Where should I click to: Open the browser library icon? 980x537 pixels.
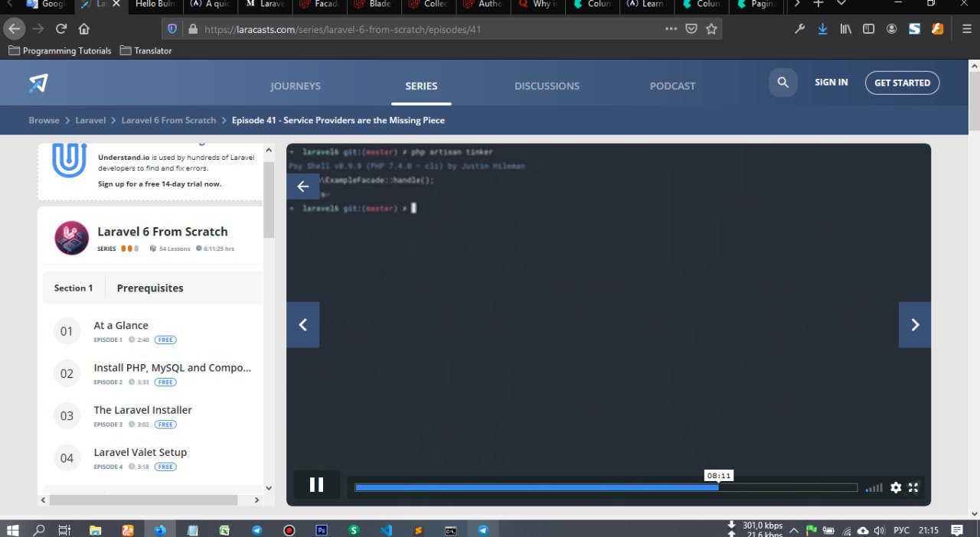click(846, 29)
